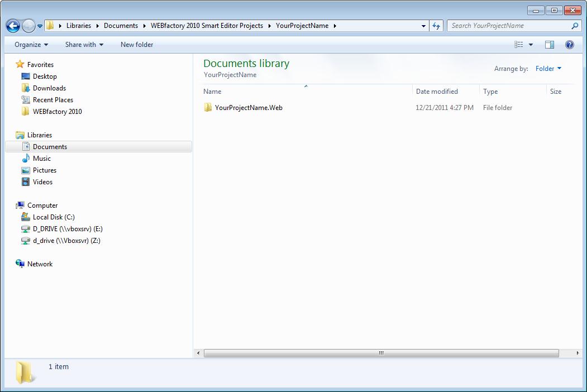The image size is (587, 392).
Task: Expand the Arrange by Folder dropdown
Action: 548,69
